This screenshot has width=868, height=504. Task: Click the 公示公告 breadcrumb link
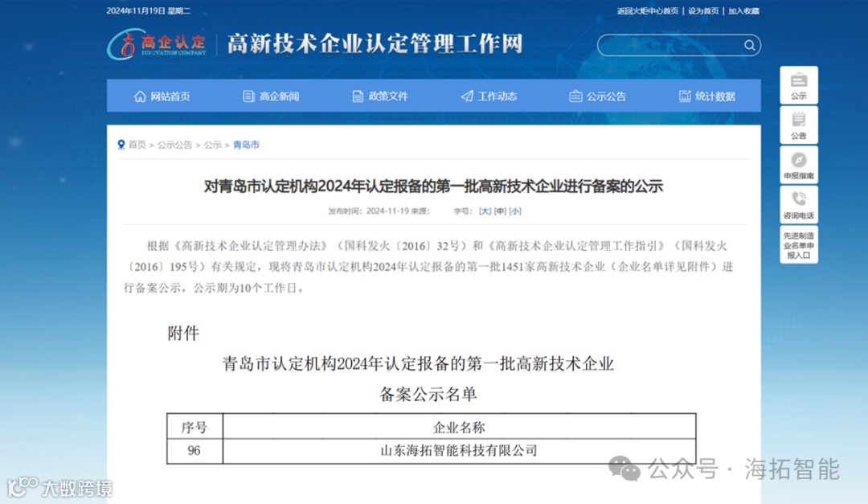tap(174, 145)
